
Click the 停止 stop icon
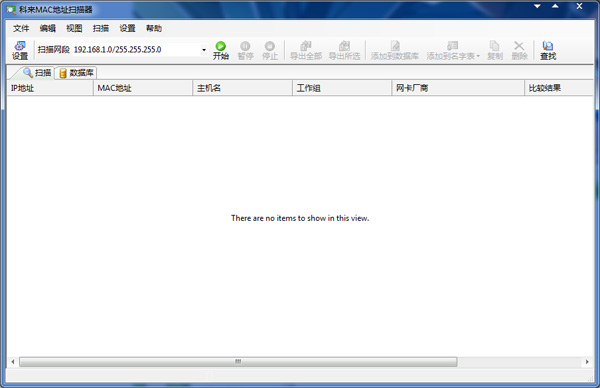coord(270,51)
